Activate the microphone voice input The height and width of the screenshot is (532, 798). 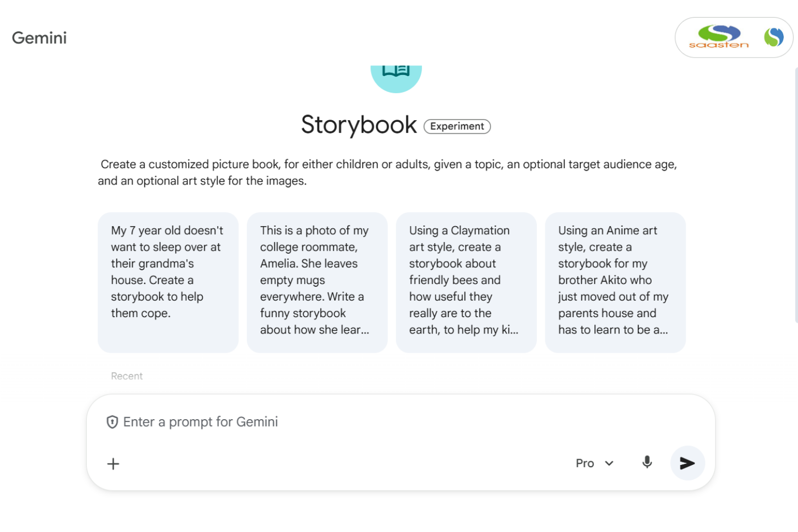(x=647, y=462)
